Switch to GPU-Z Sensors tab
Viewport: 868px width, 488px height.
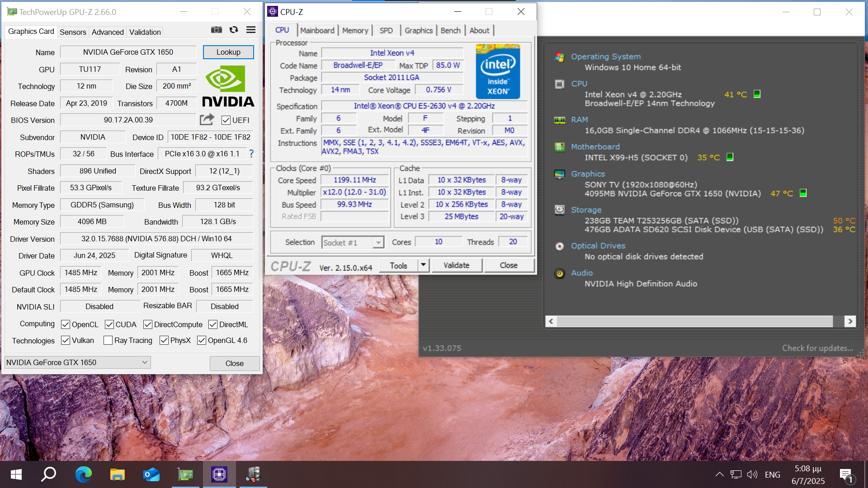[x=73, y=32]
